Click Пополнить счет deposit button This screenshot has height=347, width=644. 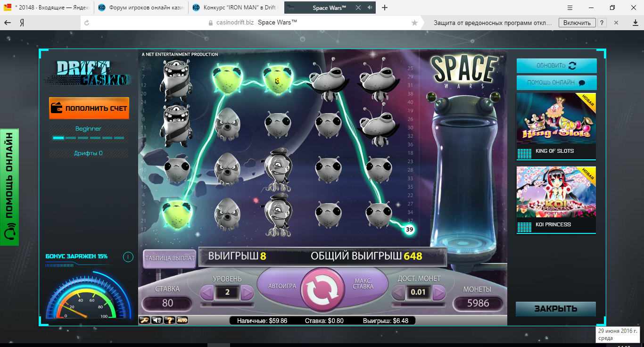(89, 108)
